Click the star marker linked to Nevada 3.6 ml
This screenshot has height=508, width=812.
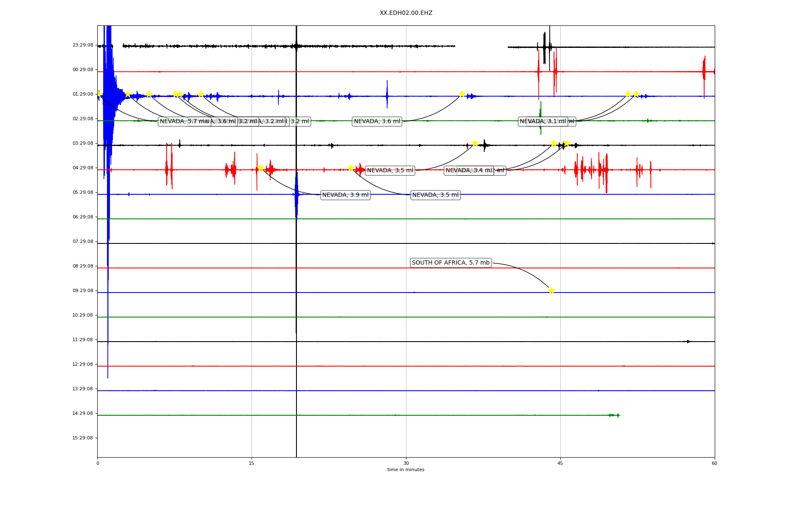(x=462, y=94)
